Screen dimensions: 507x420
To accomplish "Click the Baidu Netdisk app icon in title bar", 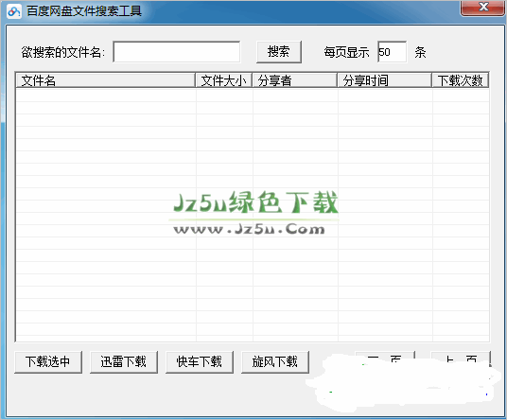I will click(14, 11).
